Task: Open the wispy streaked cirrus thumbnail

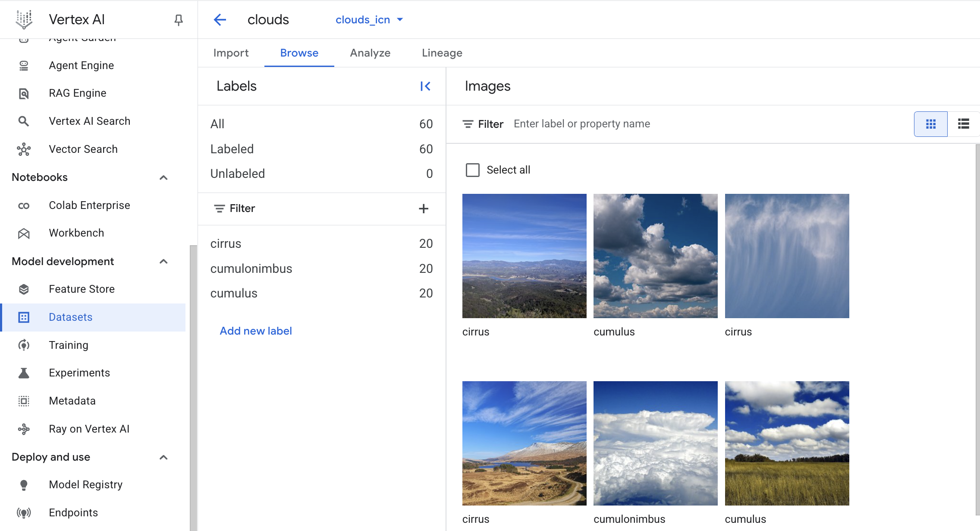Action: [787, 256]
